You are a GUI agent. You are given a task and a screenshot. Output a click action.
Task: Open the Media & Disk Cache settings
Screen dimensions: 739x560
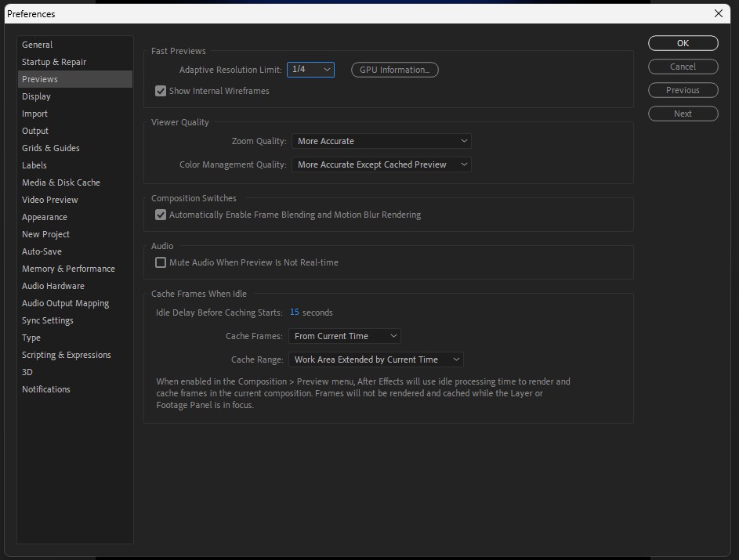[x=61, y=182]
